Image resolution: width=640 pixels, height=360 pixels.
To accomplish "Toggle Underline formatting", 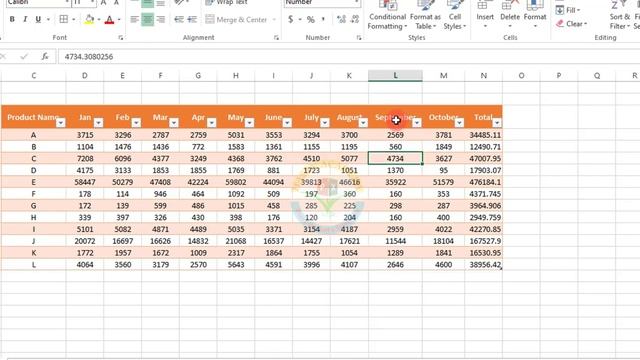I will click(x=38, y=19).
